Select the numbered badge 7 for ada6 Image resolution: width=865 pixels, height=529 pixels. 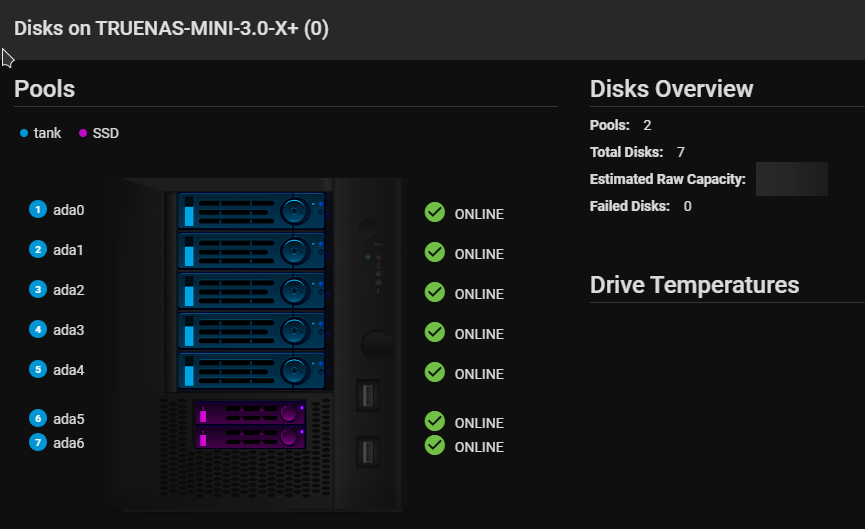(38, 442)
